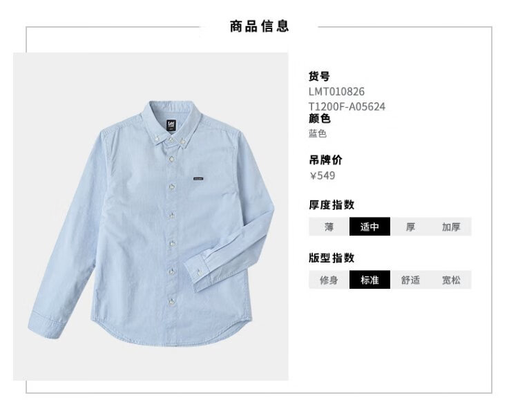Select the 薄 thickness option

tap(329, 227)
